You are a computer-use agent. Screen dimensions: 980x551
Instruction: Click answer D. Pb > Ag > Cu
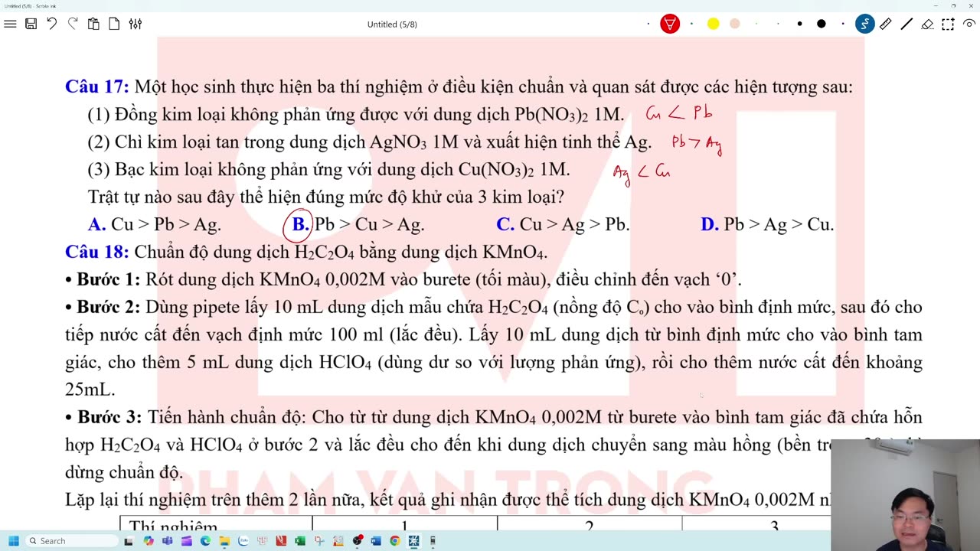[x=767, y=224]
